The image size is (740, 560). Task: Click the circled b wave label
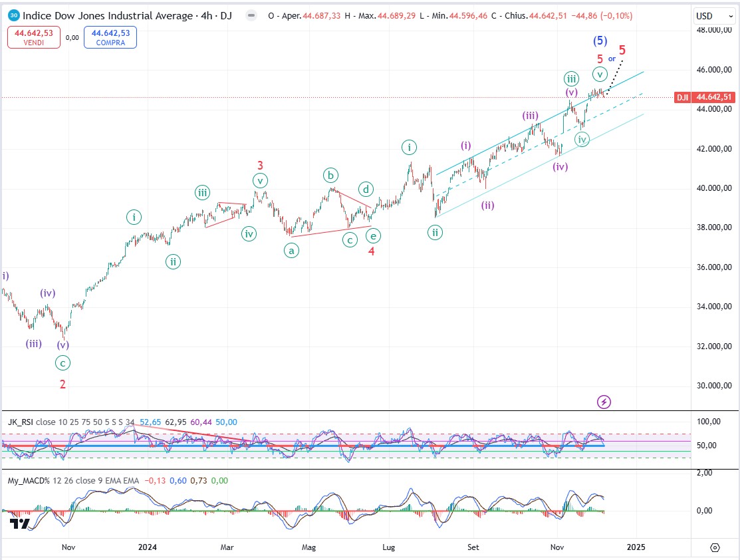click(330, 176)
